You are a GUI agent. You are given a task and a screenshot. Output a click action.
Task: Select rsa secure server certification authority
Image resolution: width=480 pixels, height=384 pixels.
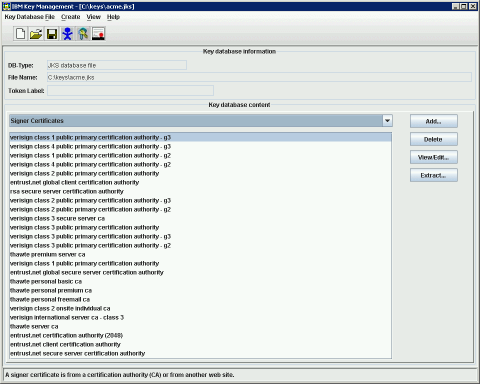click(x=200, y=191)
